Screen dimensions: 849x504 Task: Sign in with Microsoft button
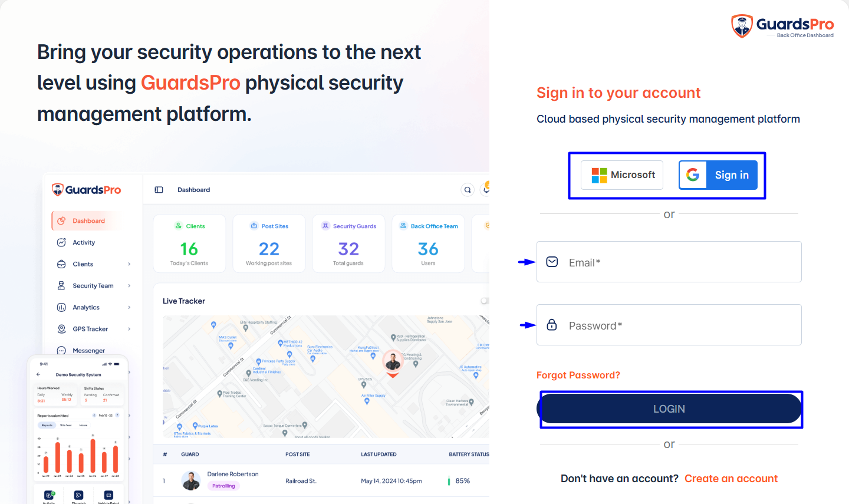pos(622,175)
